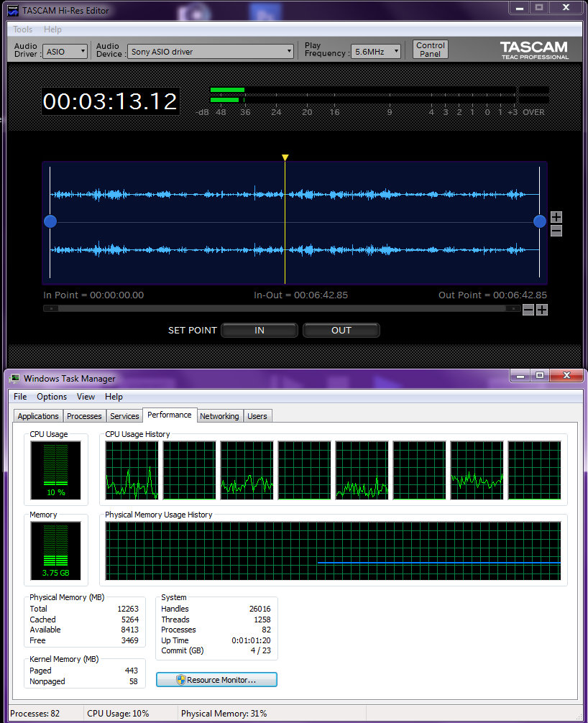Click the TASCAM TEAC Professional logo

(x=535, y=50)
